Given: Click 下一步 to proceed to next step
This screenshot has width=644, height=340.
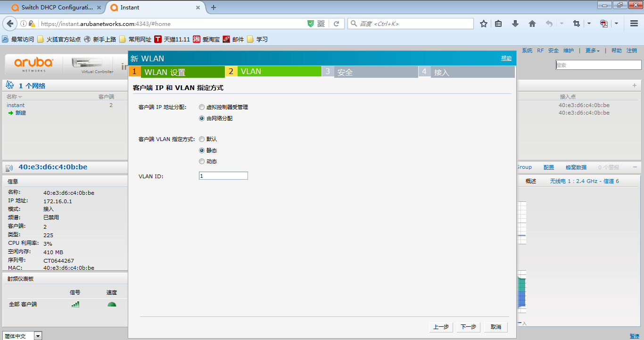Looking at the screenshot, I should 468,327.
